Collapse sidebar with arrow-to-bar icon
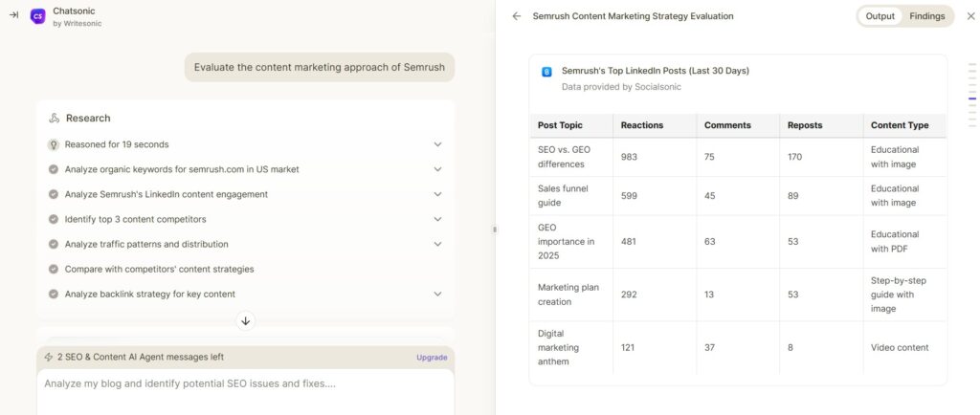Screen dimensions: 980x415 click(13, 15)
